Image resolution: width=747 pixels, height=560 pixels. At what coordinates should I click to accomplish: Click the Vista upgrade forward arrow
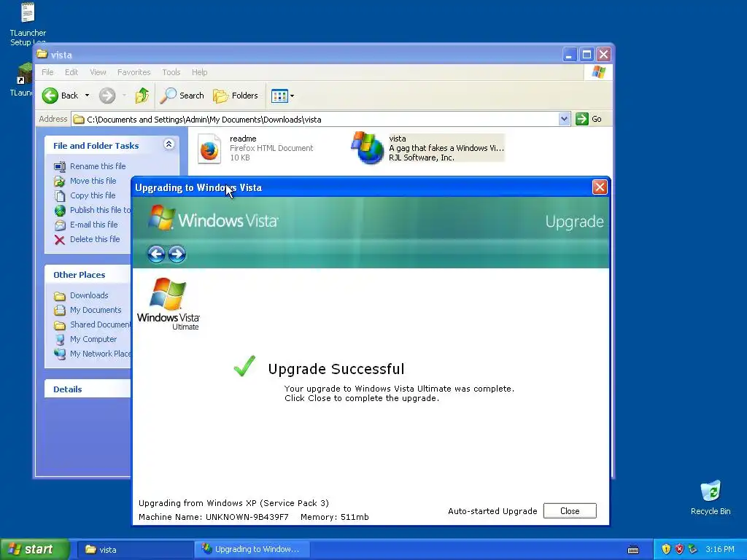(x=177, y=254)
